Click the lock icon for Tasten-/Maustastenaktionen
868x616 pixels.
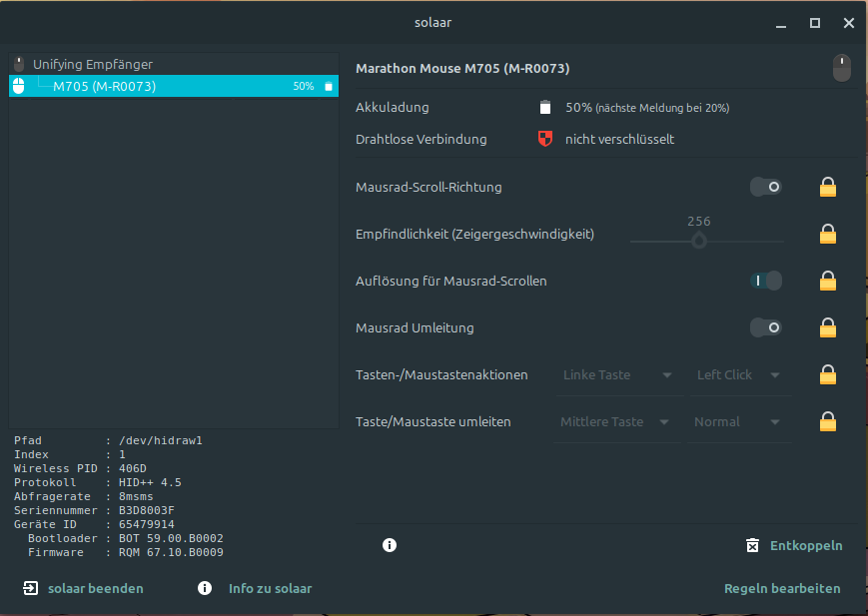tap(828, 374)
